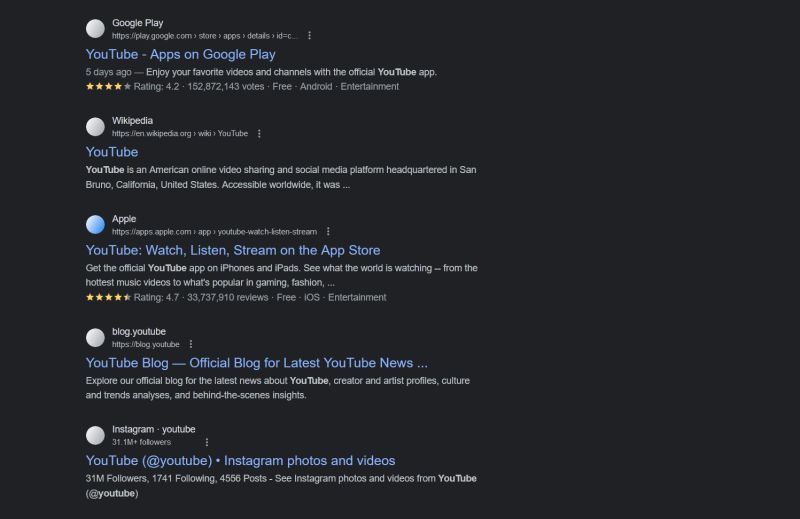The image size is (800, 519).
Task: Click the 4.7 star rating stars
Action: (108, 298)
